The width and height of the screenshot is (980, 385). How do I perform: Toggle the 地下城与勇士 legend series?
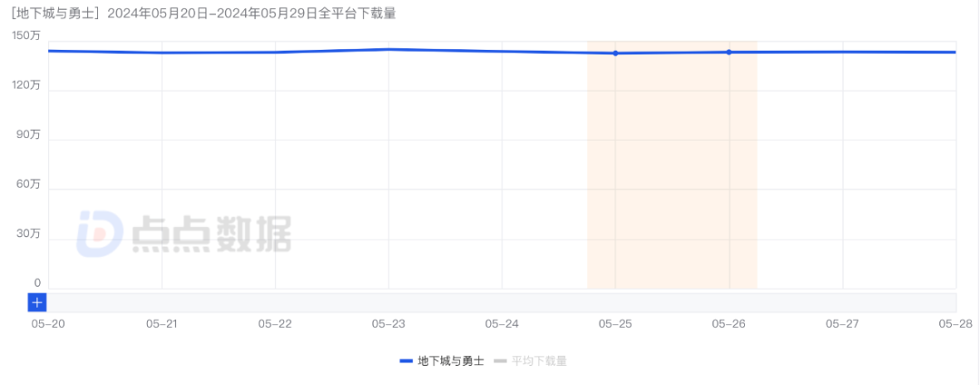point(450,360)
